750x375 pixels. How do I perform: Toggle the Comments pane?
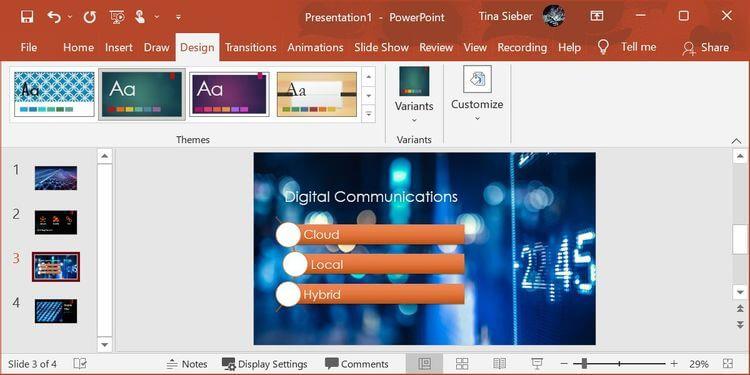pos(356,364)
